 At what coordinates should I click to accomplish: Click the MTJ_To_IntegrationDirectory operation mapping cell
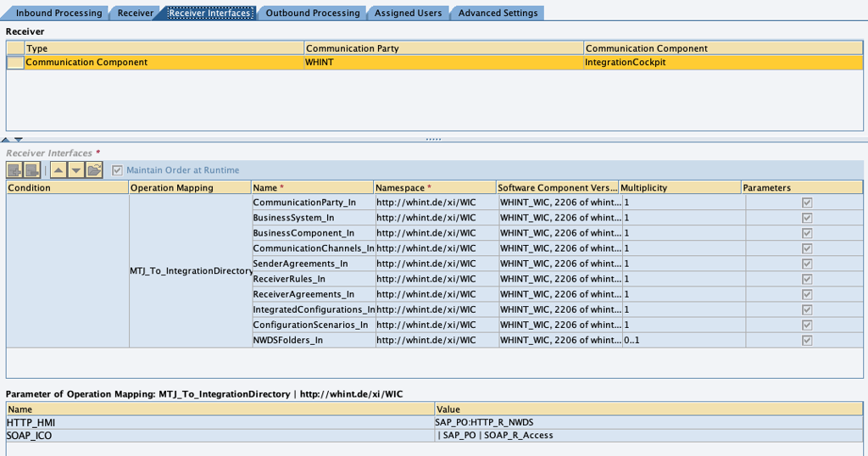point(189,270)
